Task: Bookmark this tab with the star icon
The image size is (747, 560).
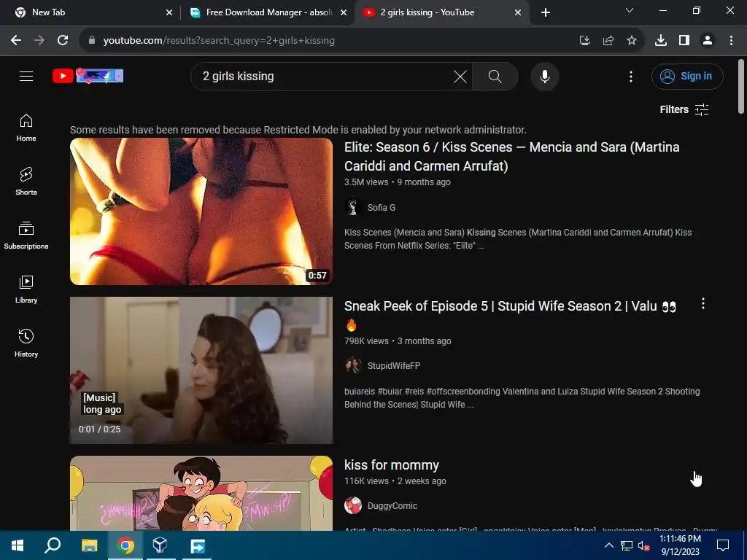Action: (x=632, y=41)
